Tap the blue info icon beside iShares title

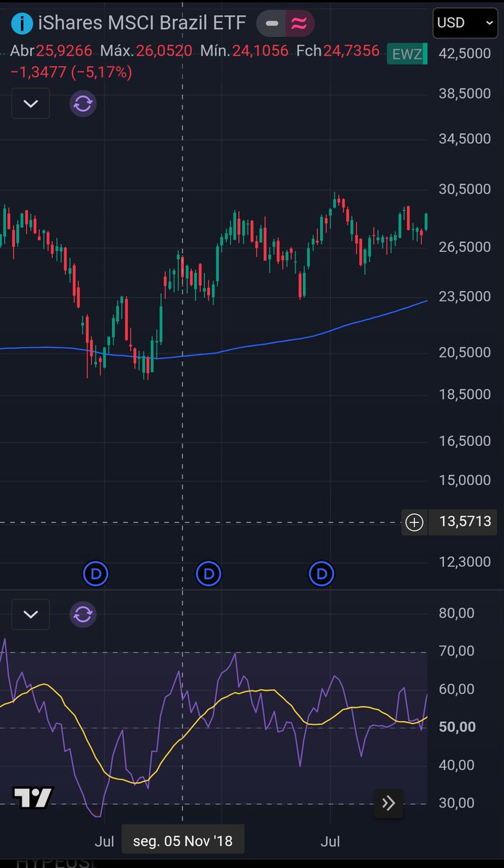point(22,23)
